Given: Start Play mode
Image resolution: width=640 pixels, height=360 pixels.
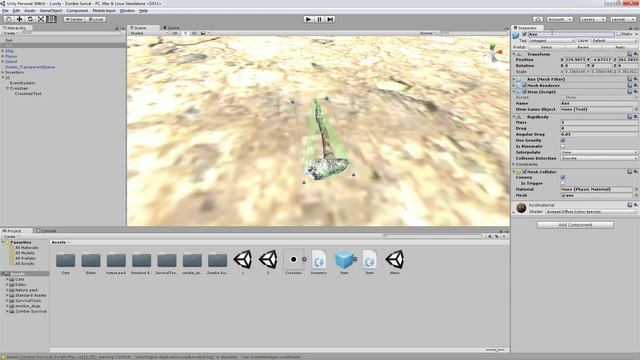Looking at the screenshot, I should 308,19.
